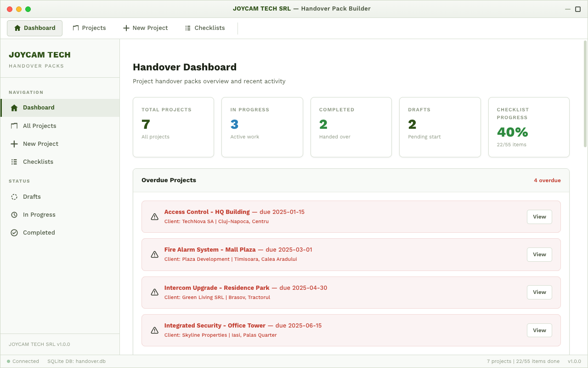Click the 4 overdue label
This screenshot has width=588, height=368.
pyautogui.click(x=548, y=180)
